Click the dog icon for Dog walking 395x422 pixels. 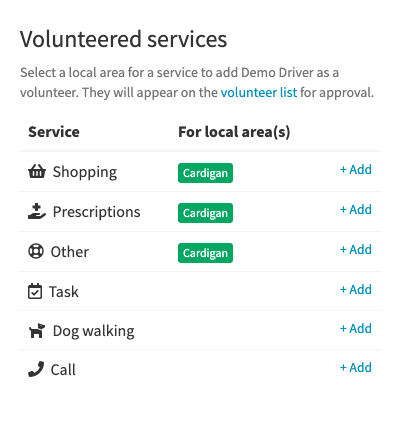pos(37,330)
